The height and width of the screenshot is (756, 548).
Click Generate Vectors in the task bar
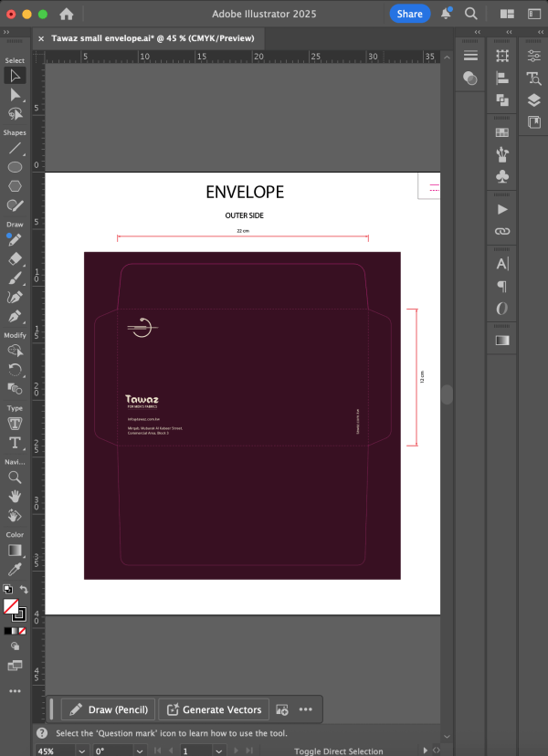[x=215, y=709]
